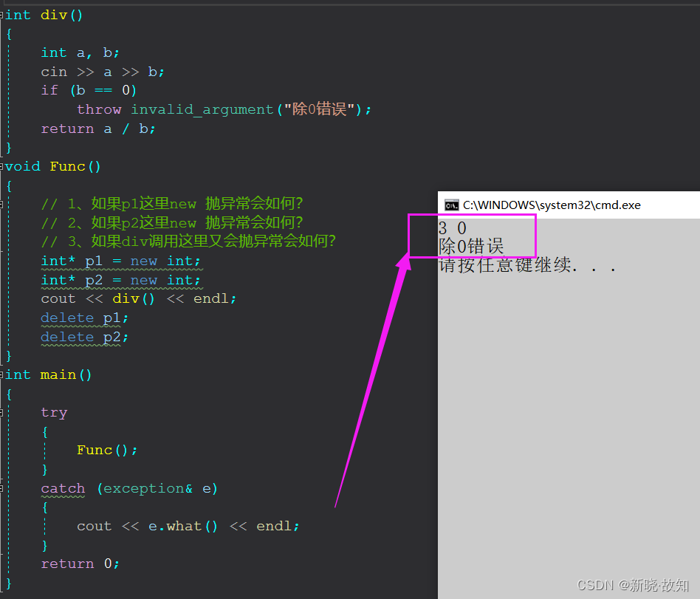Place cursor on "cin >> a >> b;"
This screenshot has width=700, height=599.
point(103,72)
